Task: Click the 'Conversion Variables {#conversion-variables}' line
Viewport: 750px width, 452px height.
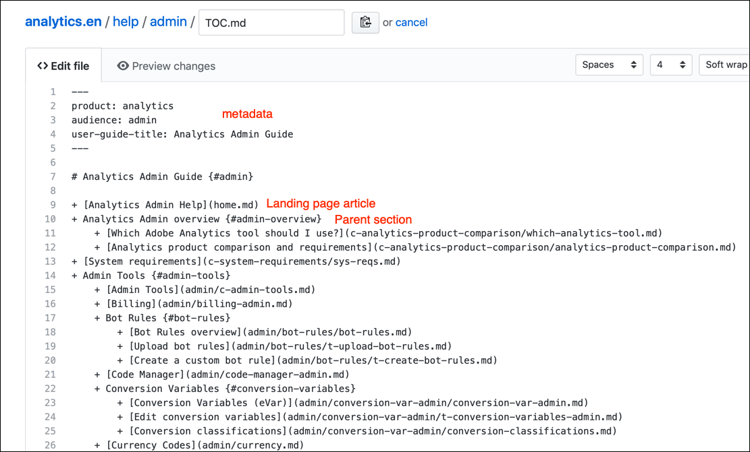Action: pos(225,388)
